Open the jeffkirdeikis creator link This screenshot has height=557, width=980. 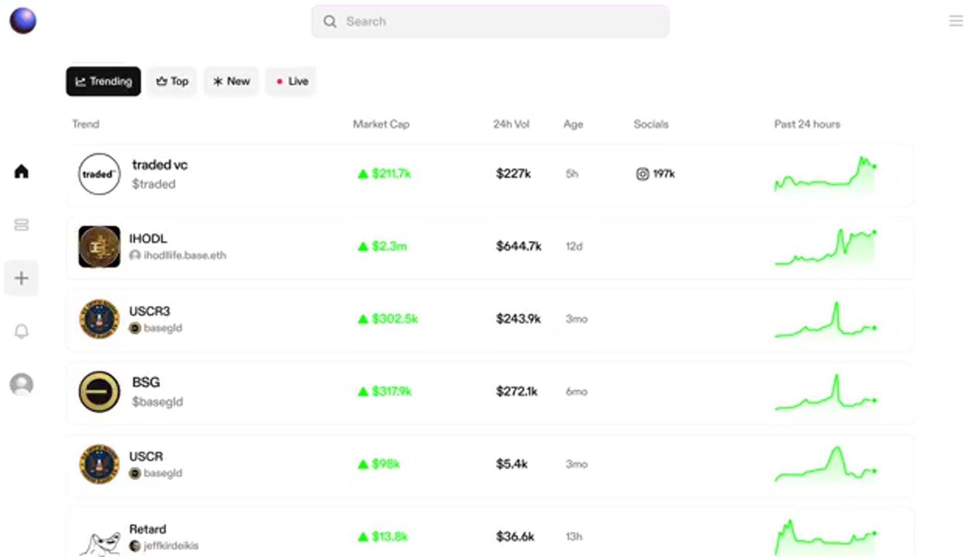coord(170,545)
